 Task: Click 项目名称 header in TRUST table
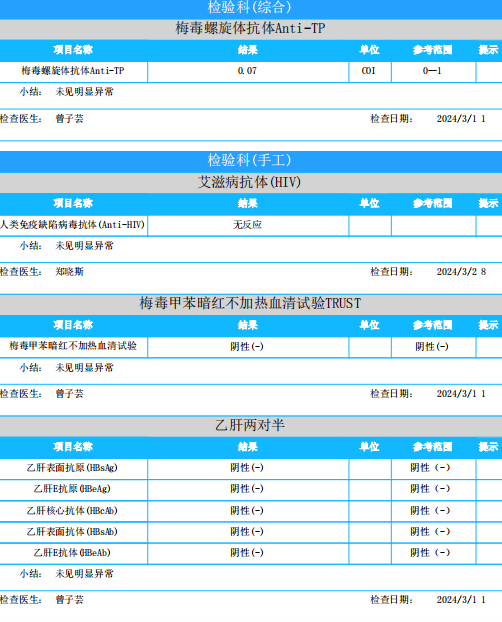pos(73,325)
